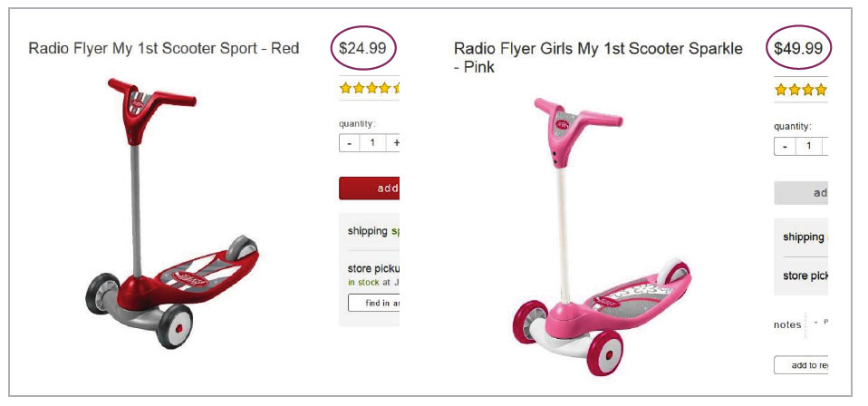Click the Radio Flyer Sparkle Pink title
This screenshot has height=406, width=868.
click(x=598, y=58)
